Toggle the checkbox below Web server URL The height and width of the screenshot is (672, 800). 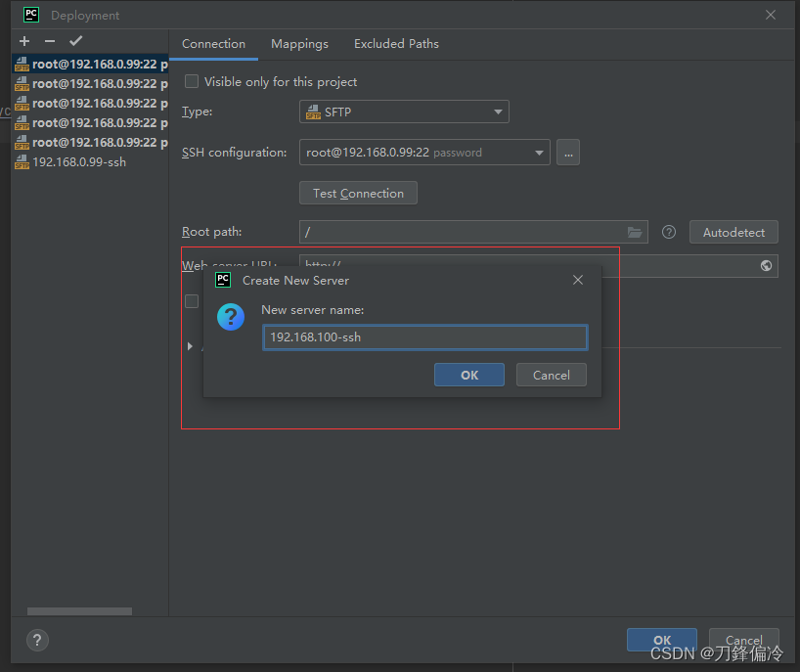192,301
